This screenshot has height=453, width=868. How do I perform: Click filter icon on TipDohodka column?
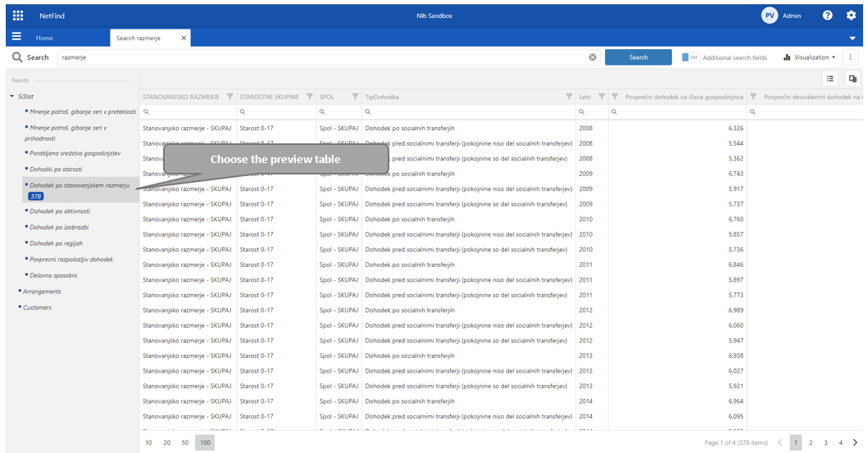click(x=569, y=97)
